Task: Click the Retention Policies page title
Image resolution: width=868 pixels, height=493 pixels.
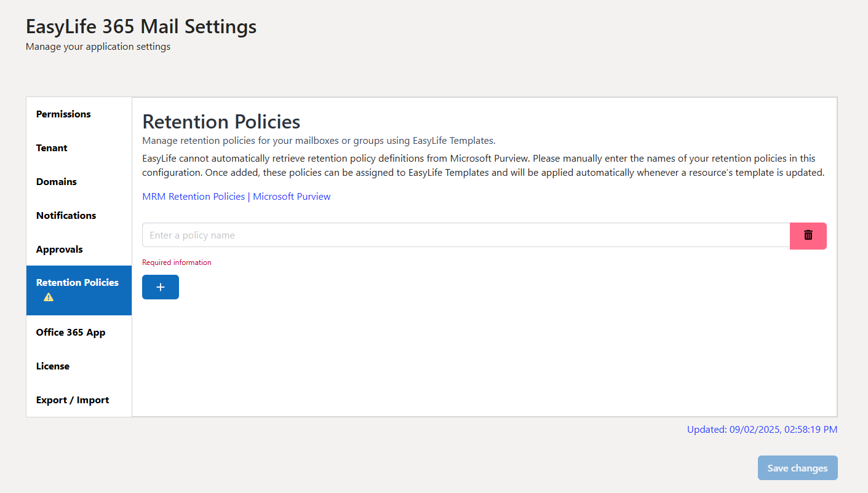Action: (x=221, y=122)
